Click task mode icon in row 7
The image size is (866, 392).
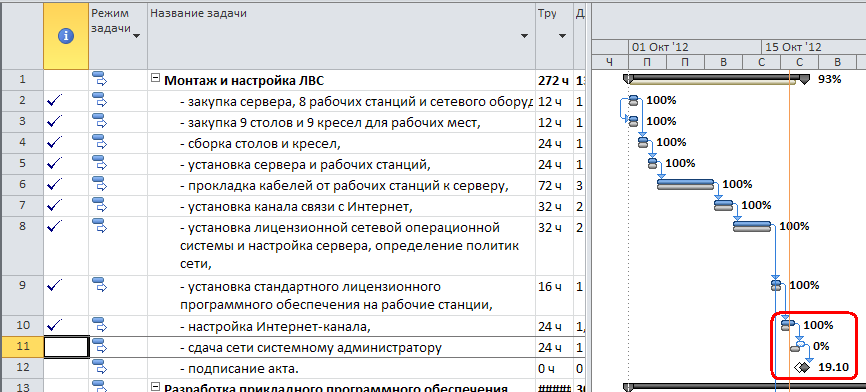99,205
